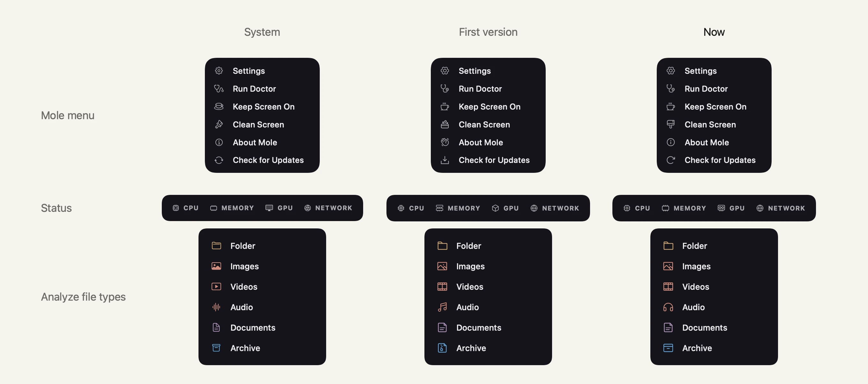This screenshot has height=384, width=868.
Task: Select Settings in the Now menu
Action: (x=714, y=71)
